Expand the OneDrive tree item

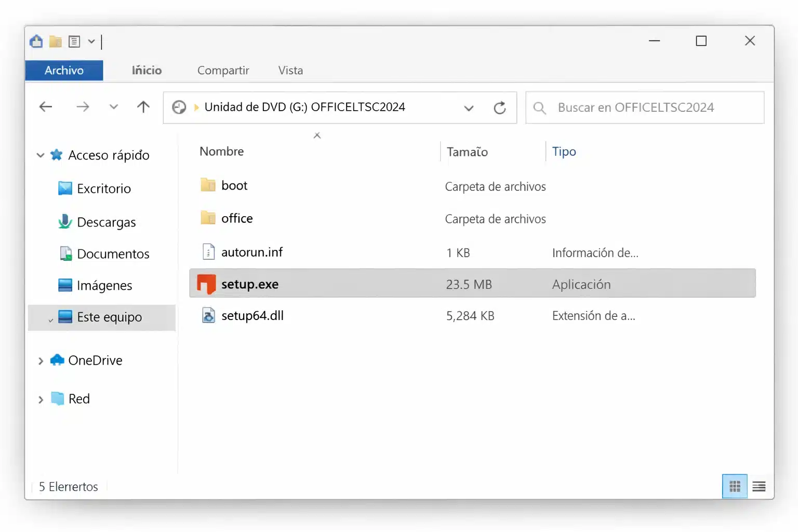click(40, 360)
